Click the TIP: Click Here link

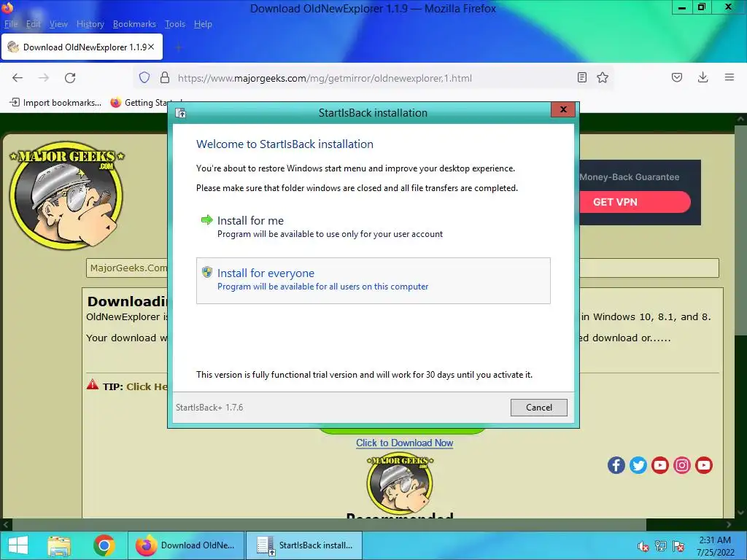point(146,386)
